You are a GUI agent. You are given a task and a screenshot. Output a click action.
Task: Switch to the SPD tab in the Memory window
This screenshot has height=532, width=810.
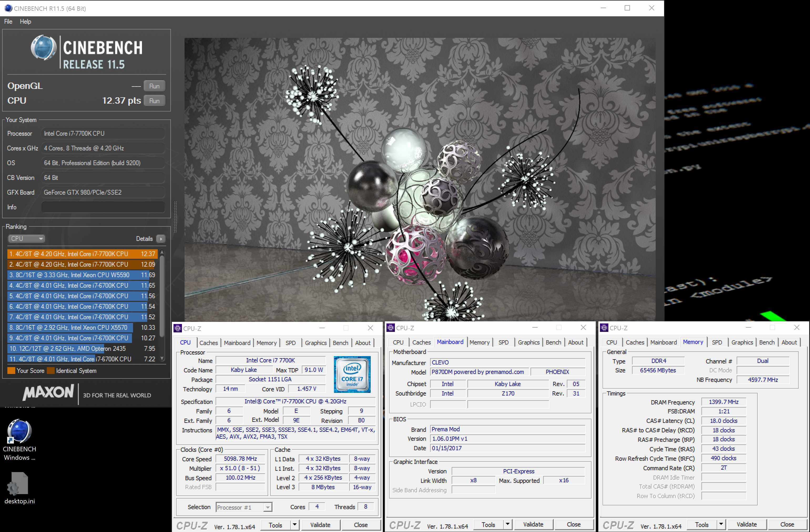pos(717,342)
